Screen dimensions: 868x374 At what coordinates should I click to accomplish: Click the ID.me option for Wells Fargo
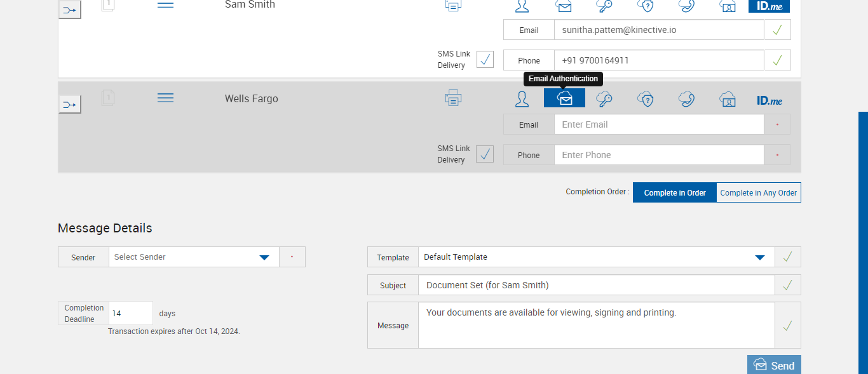769,100
